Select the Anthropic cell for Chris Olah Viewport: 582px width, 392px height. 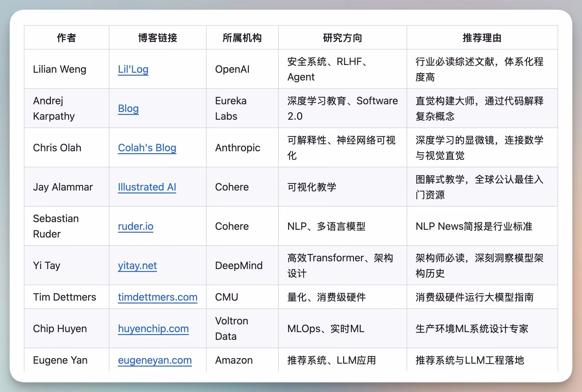point(237,148)
